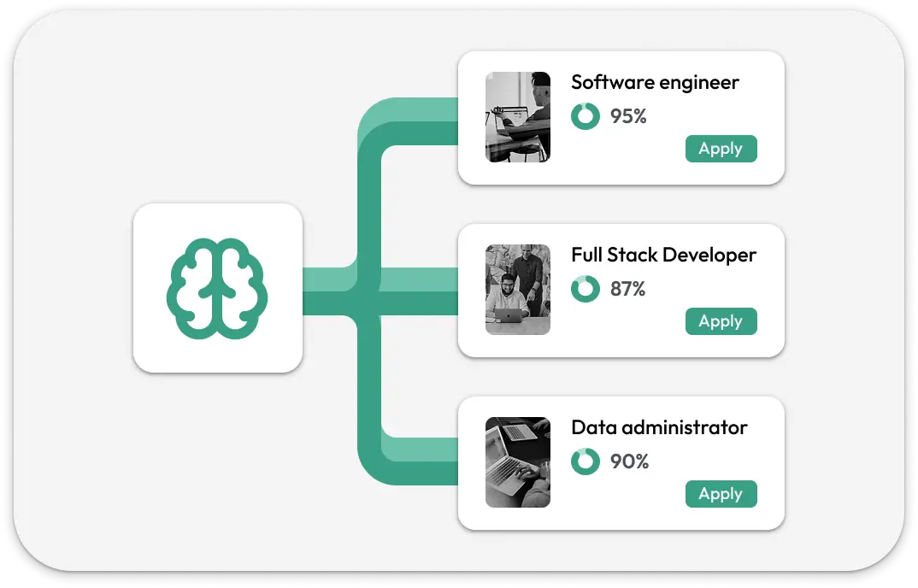Select the Software engineer job title

(x=655, y=82)
